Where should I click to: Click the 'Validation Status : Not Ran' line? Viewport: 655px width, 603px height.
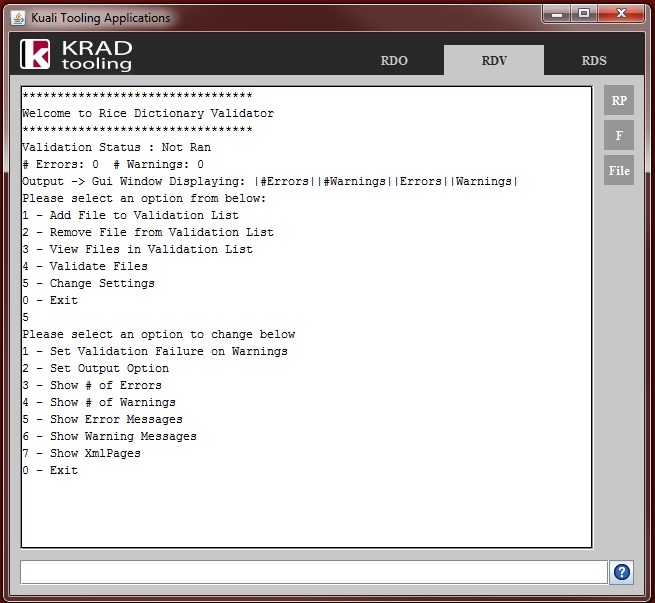(x=117, y=147)
